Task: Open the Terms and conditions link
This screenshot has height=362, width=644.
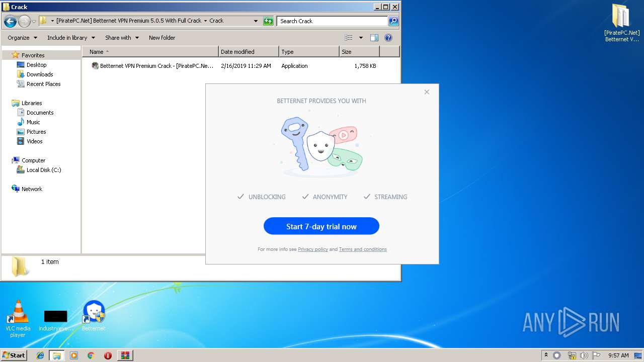Action: (362, 249)
